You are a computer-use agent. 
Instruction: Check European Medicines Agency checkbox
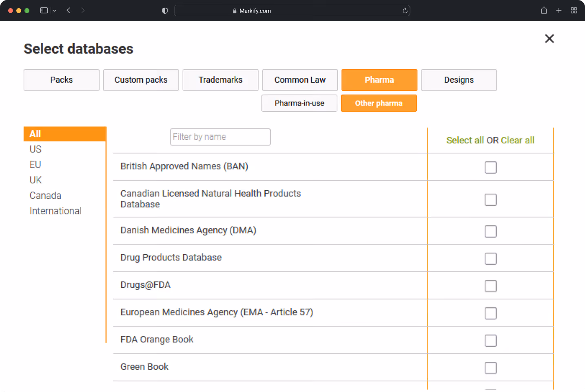pyautogui.click(x=490, y=313)
